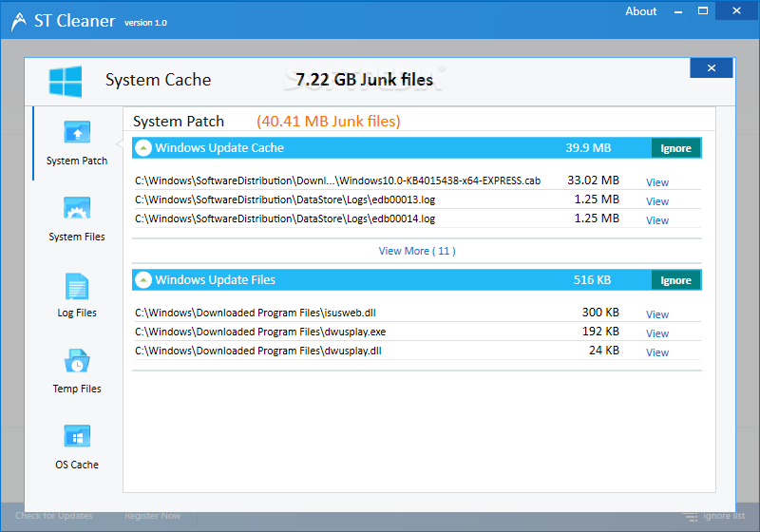The image size is (760, 532).
Task: Click the 300 KB size value
Action: (x=600, y=313)
